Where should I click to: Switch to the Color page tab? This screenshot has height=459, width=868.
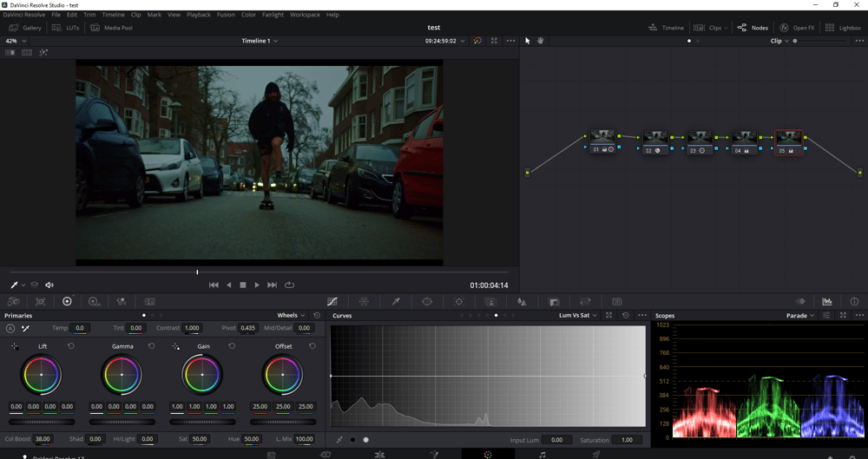pyautogui.click(x=488, y=455)
